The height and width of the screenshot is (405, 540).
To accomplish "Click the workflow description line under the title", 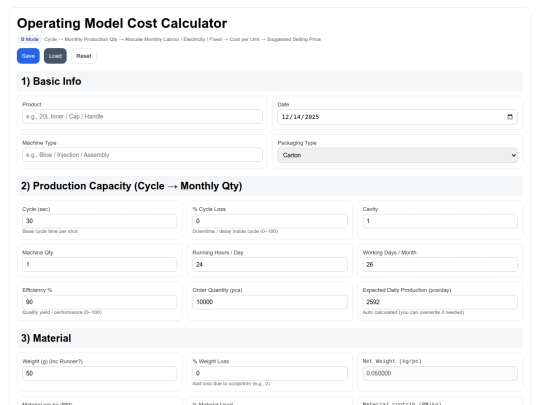I will (183, 39).
